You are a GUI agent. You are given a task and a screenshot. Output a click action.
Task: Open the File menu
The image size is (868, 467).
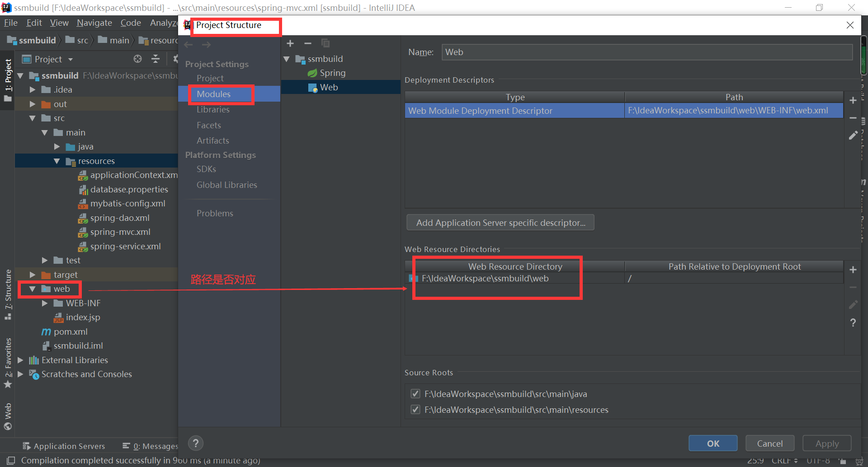(10, 23)
